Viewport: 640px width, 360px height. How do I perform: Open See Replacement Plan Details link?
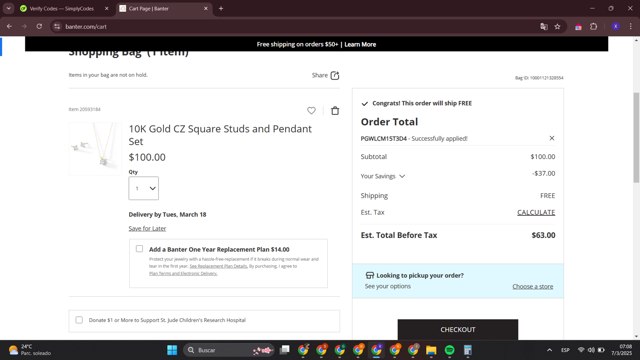218,266
